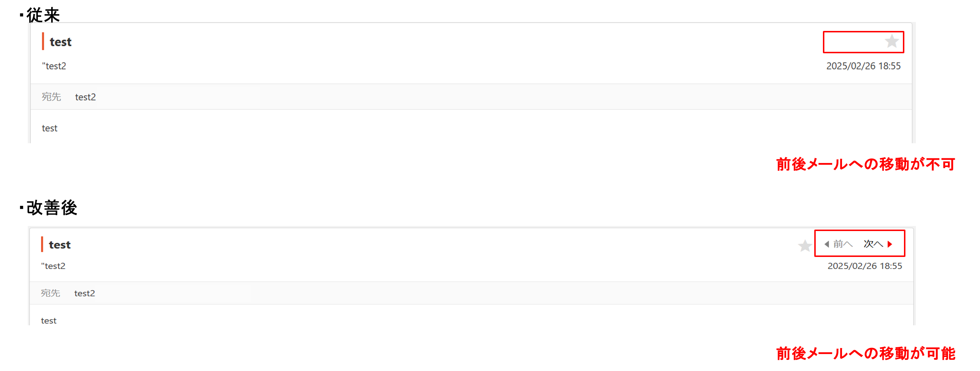The height and width of the screenshot is (371, 980).
Task: Click the 2025/02/26 18:55 timestamp in 改善後 panel
Action: click(864, 266)
